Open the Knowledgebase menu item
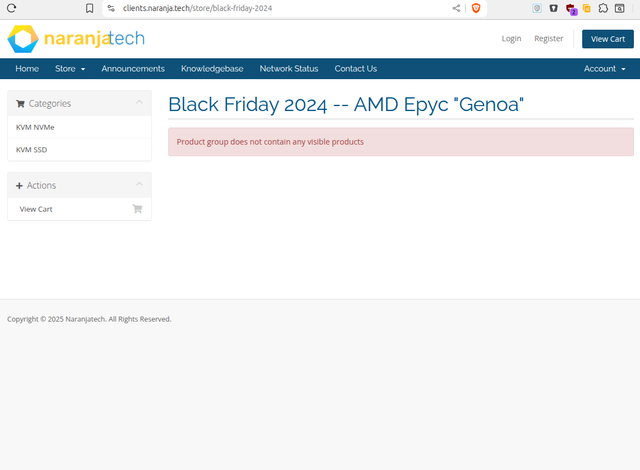Viewport: 640px width, 470px height. (x=212, y=69)
